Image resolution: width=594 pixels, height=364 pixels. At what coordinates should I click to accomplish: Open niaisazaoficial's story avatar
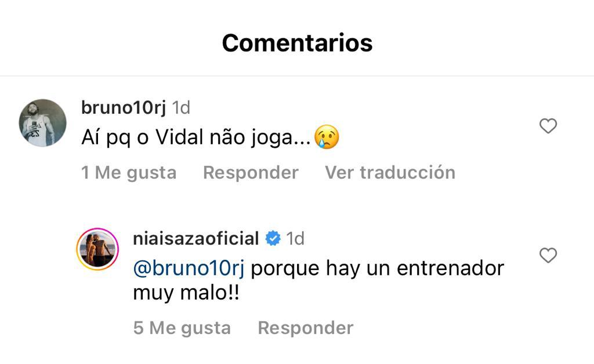97,249
